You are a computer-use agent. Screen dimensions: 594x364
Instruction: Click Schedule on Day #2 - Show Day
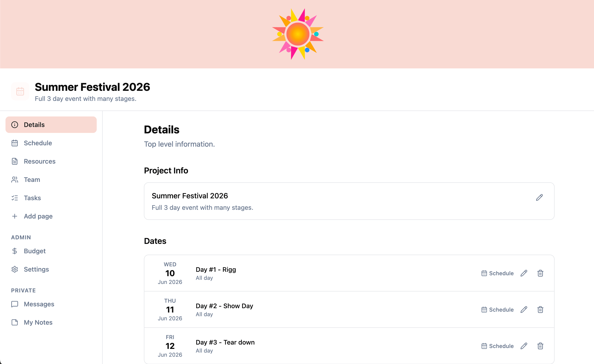[497, 310]
